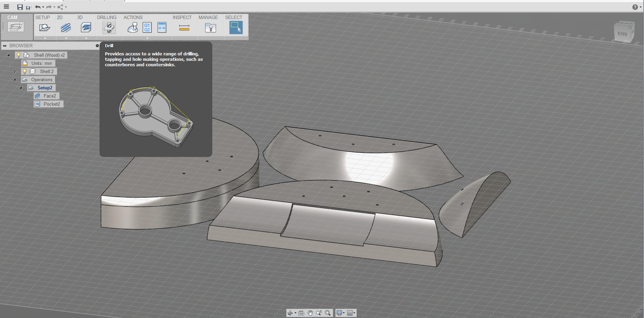
Task: Toggle visibility bulb of Shell:2
Action: (24, 71)
